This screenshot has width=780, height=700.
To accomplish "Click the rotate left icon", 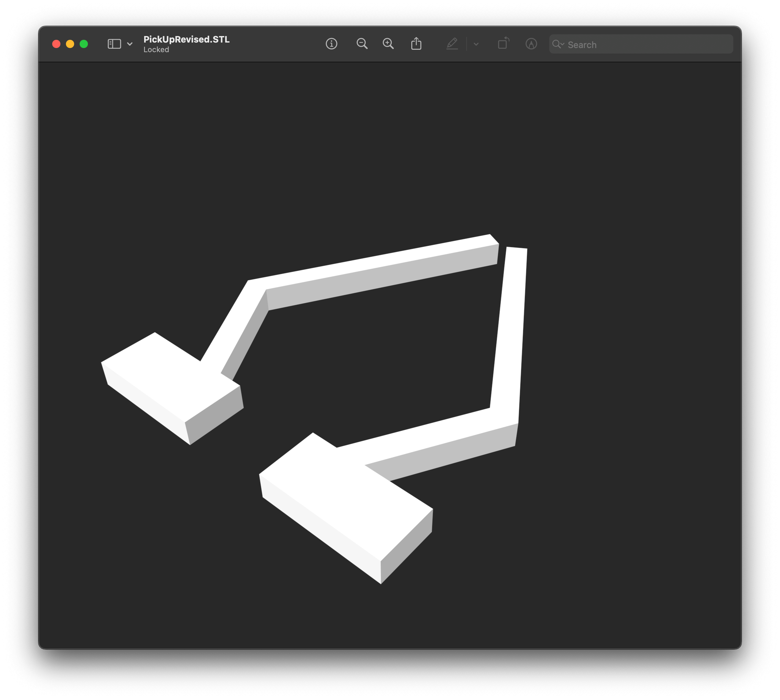I will pos(503,43).
